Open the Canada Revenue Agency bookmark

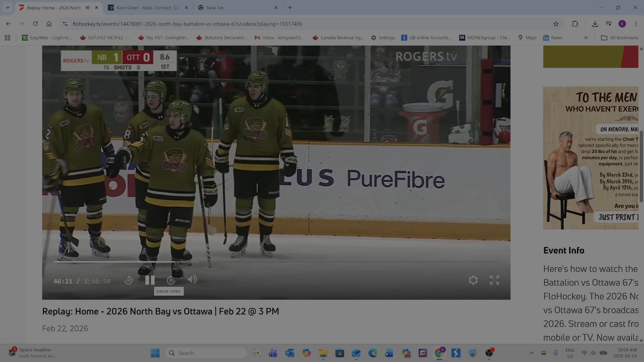(x=338, y=38)
